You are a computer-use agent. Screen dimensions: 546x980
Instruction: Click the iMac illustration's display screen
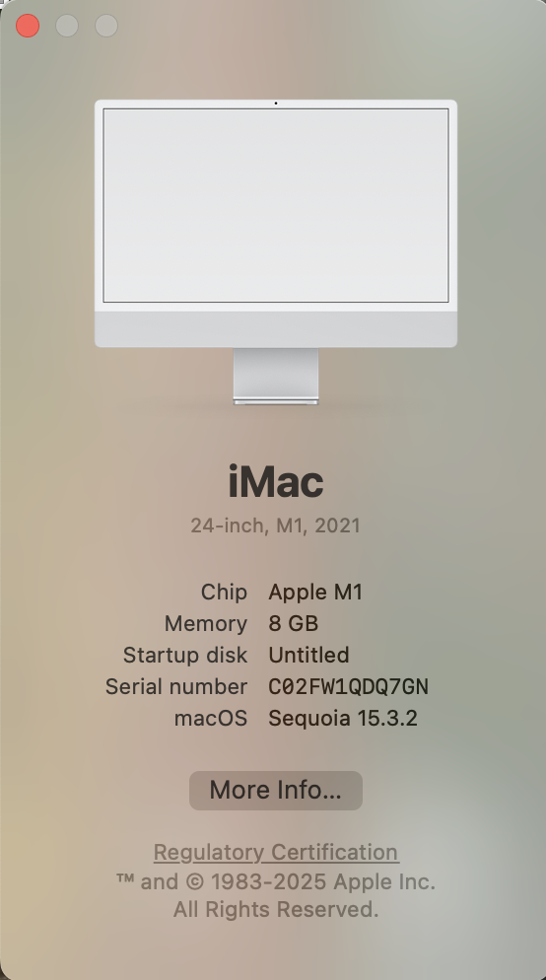276,205
